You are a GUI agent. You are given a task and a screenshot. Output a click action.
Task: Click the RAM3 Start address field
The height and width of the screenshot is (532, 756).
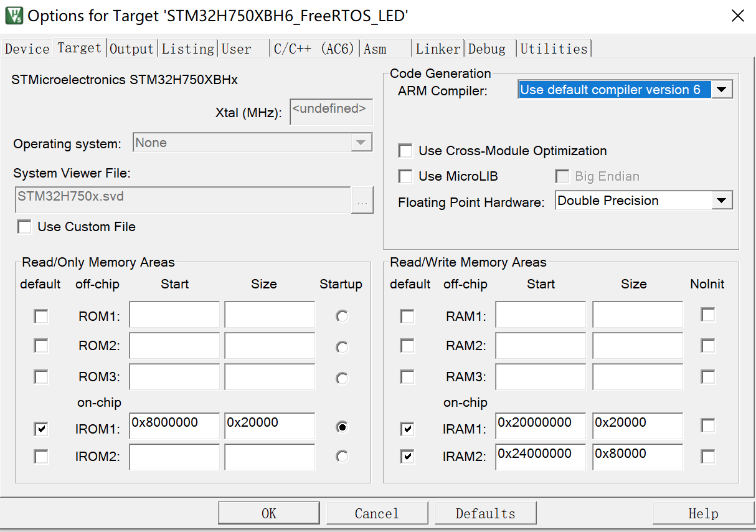[541, 376]
